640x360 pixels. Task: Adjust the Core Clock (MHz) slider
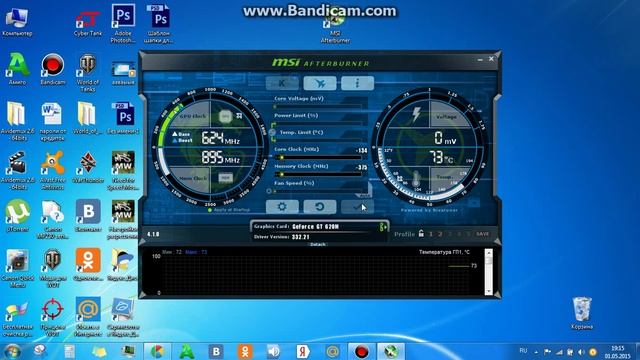[x=318, y=157]
